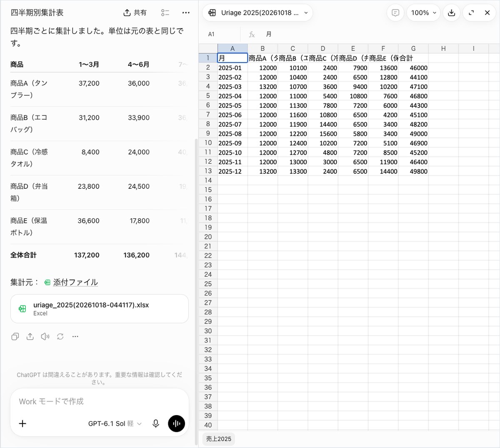Expand the spreadsheet viewer to full screen
The height and width of the screenshot is (448, 500).
tap(471, 13)
